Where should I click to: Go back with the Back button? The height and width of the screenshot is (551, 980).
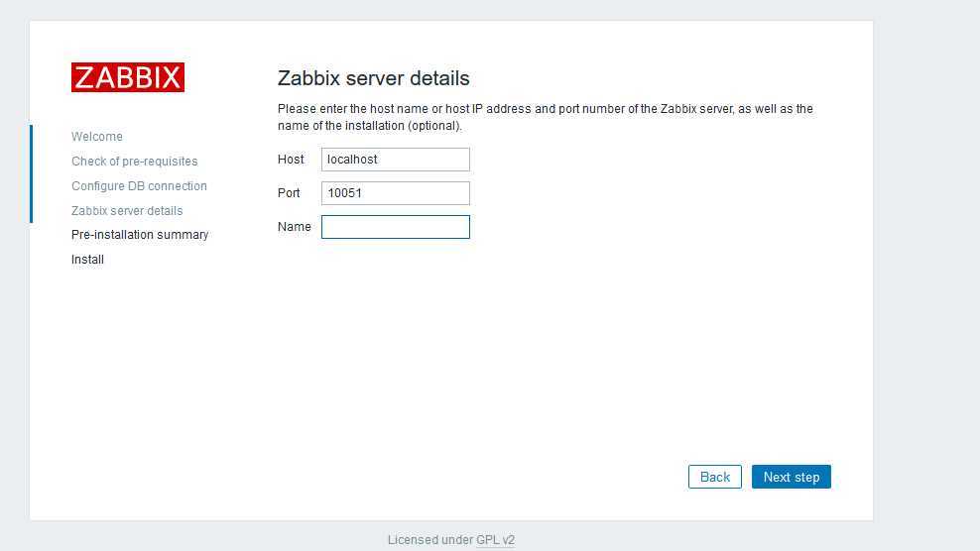click(715, 477)
